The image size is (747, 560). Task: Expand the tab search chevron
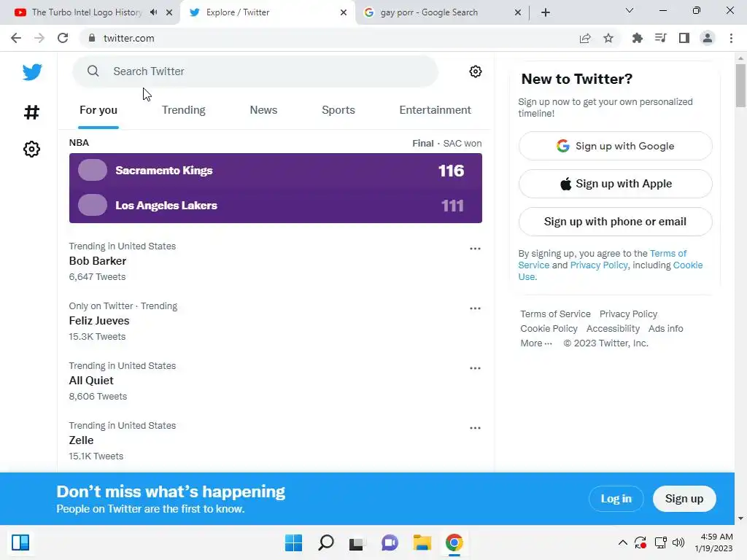(630, 10)
